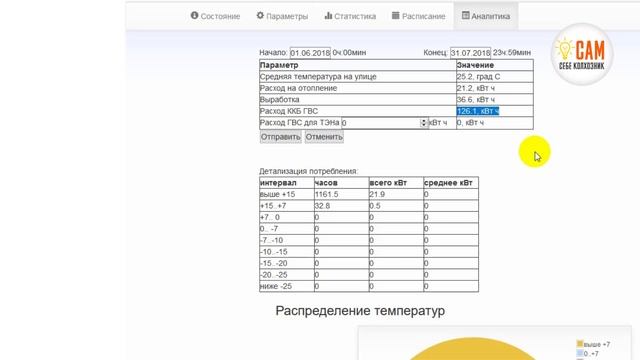Click the выше +7 legend swatch
The height and width of the screenshot is (360, 640).
click(x=580, y=344)
